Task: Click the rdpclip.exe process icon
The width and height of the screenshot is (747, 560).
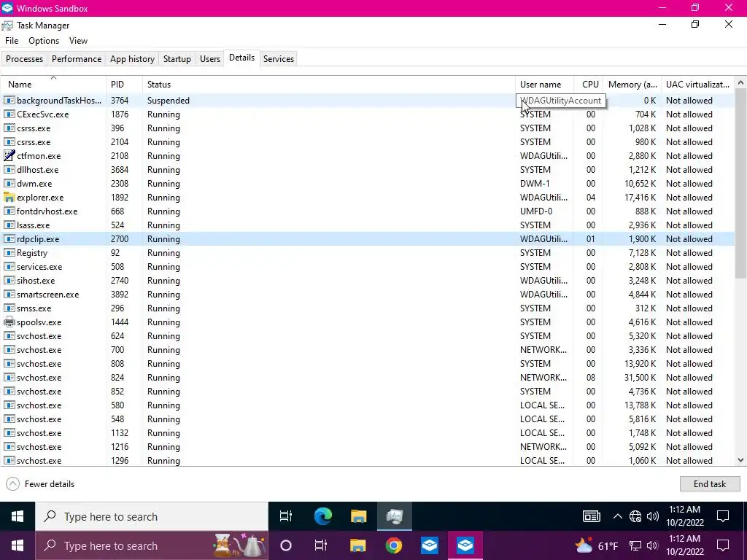Action: pos(9,239)
